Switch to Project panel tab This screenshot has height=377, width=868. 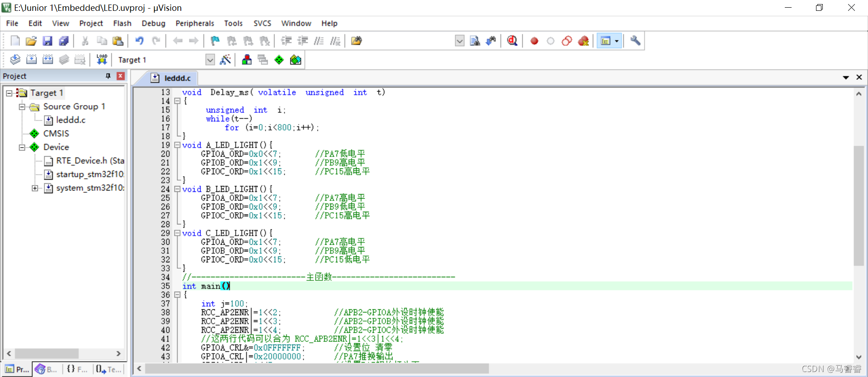(17, 369)
